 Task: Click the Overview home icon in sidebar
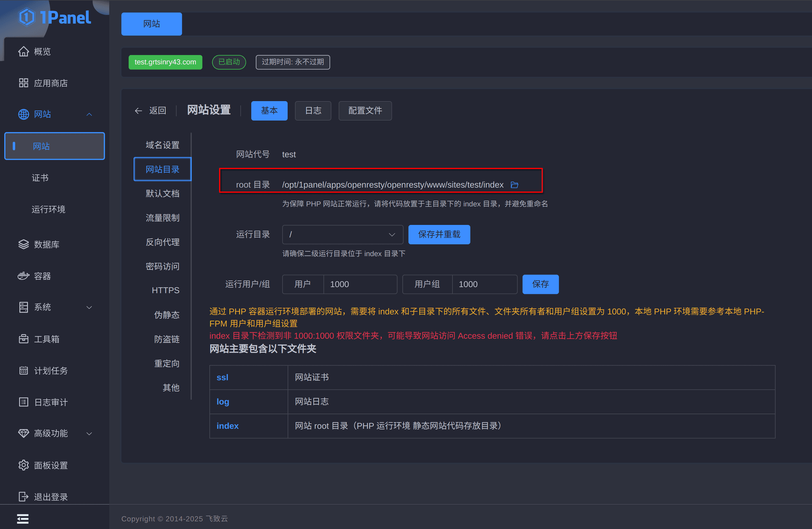tap(24, 52)
